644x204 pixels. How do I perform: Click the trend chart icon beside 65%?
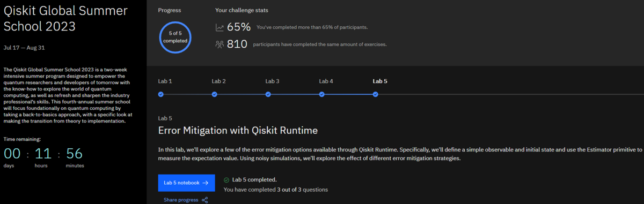[219, 27]
